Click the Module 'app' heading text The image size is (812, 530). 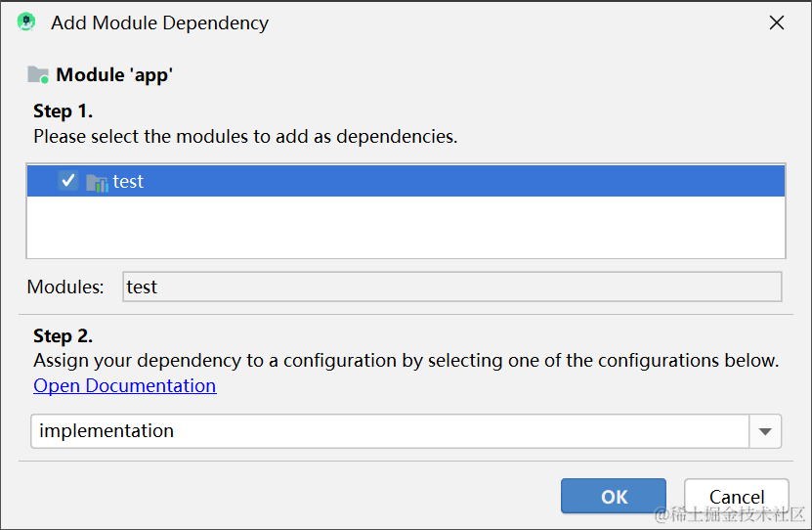coord(114,75)
